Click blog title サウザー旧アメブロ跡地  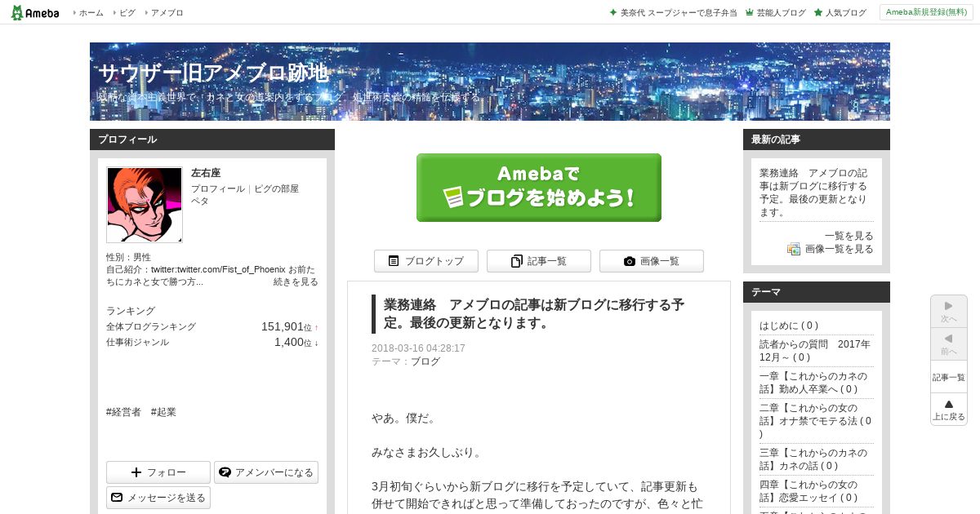pos(213,73)
